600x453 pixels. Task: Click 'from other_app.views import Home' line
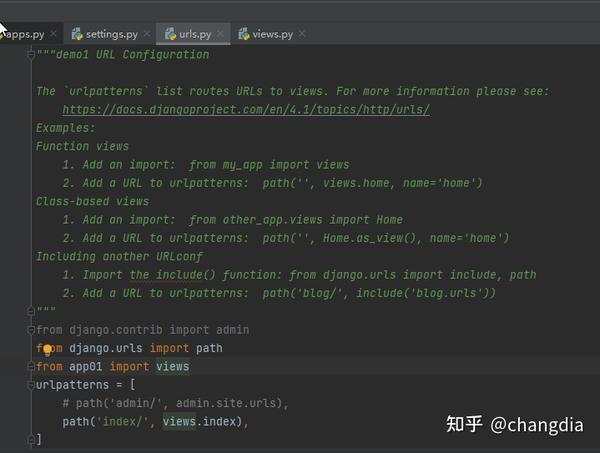tap(296, 220)
